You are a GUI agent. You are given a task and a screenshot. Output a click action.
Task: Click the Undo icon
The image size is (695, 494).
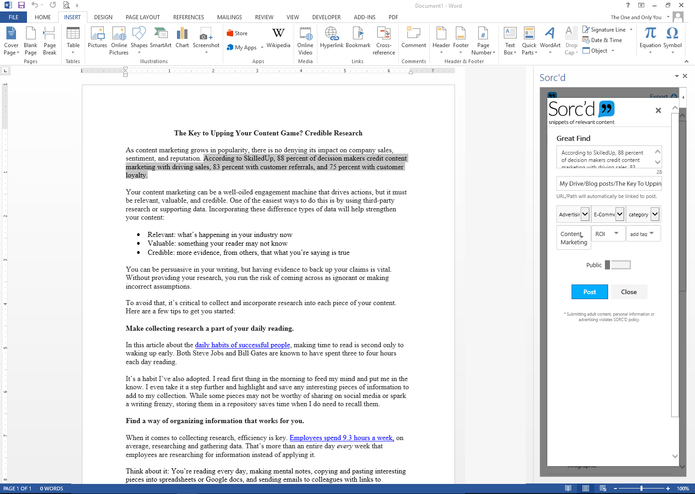coord(35,5)
